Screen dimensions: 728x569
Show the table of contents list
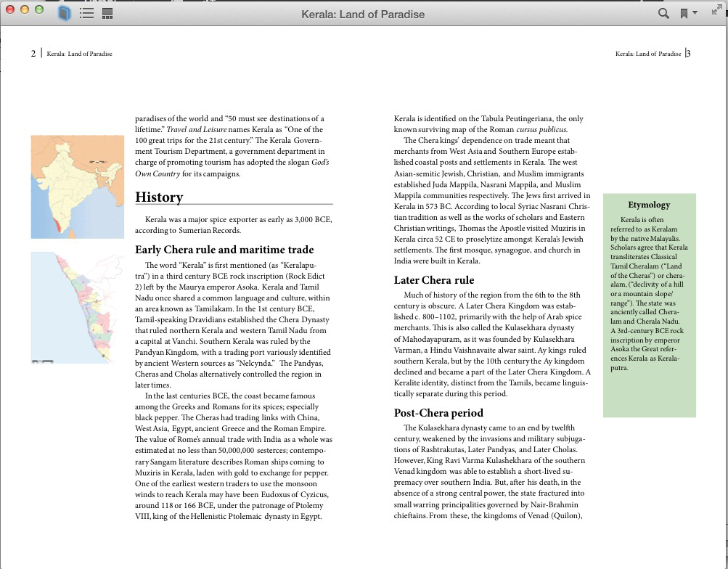coord(86,13)
